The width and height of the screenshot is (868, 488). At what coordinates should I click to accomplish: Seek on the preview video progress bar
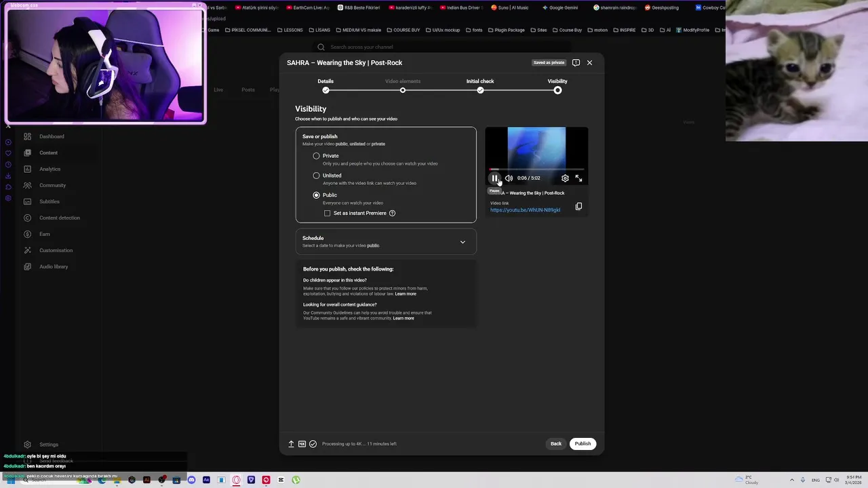[536, 169]
